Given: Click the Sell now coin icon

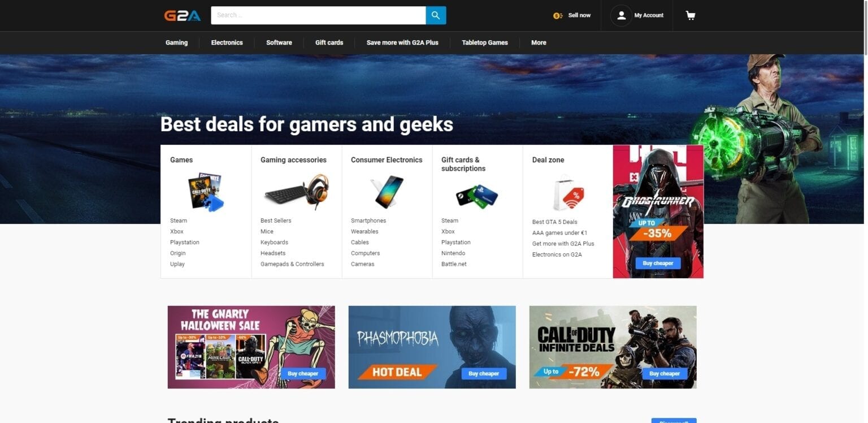Looking at the screenshot, I should pyautogui.click(x=558, y=15).
